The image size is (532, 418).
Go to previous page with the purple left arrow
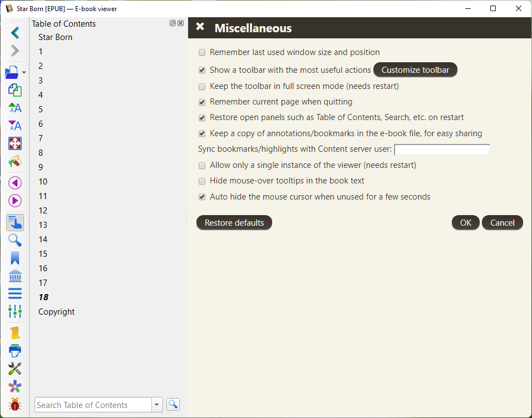click(x=15, y=183)
